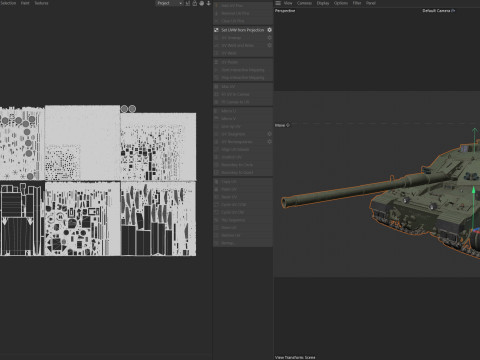
Task: Click View Transform: Scene status text
Action: (295, 357)
